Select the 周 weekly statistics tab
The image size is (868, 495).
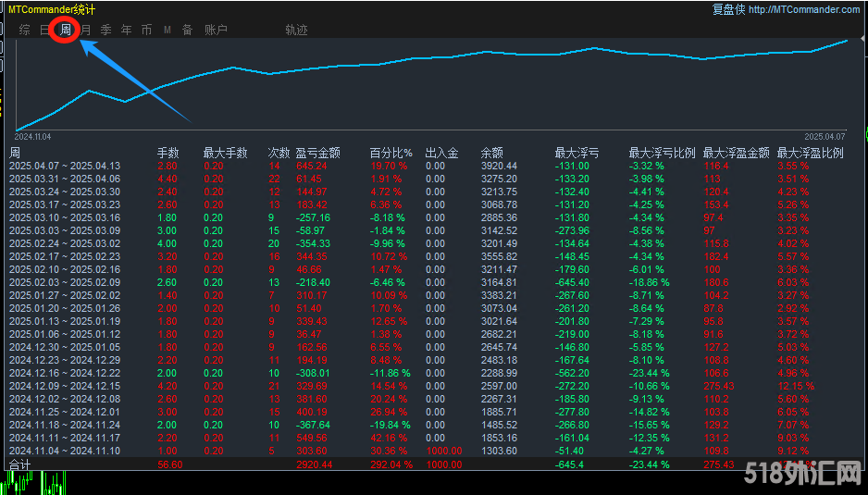click(66, 30)
